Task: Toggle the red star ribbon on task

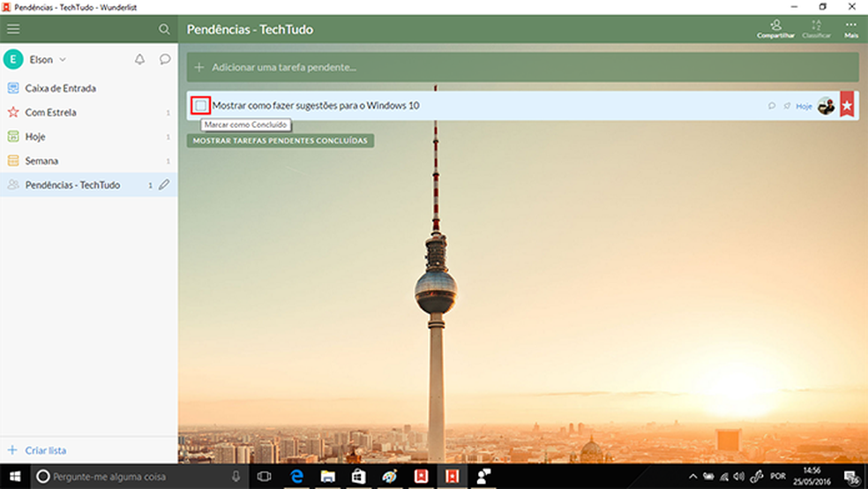Action: point(847,105)
